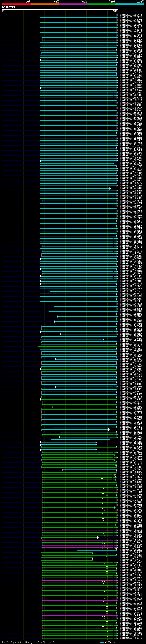Select UniRef100_Q948P1 label
Viewport: 146px width, 644px height.
131,313
